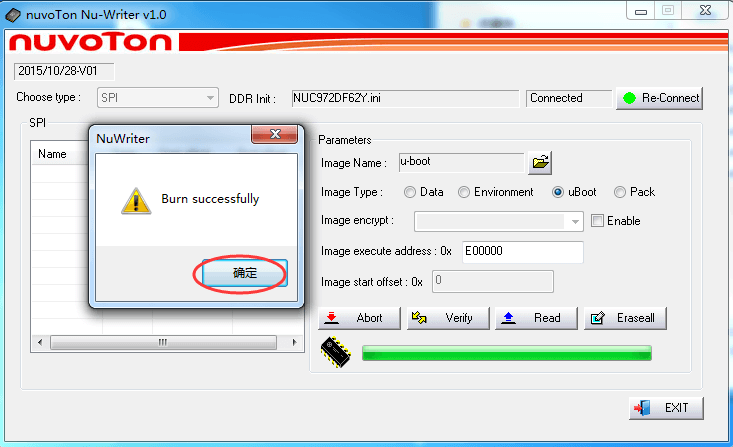Click the warning icon in NuWriter dialog

pos(136,201)
